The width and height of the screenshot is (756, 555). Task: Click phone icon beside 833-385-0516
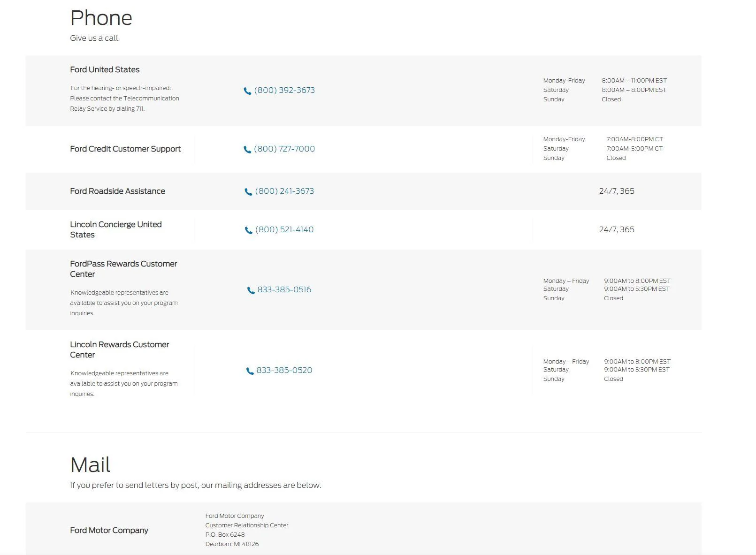251,290
